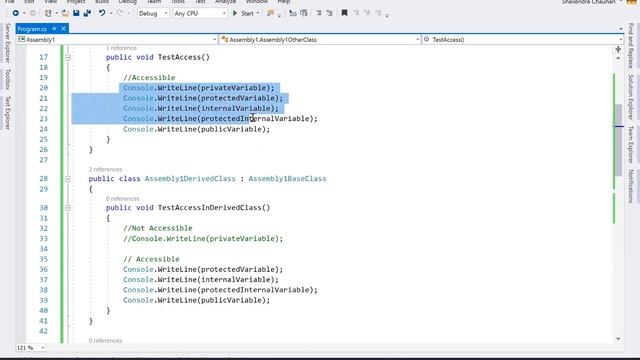Click the scrollbar up arrow
Image resolution: width=640 pixels, height=360 pixels.
[x=618, y=58]
